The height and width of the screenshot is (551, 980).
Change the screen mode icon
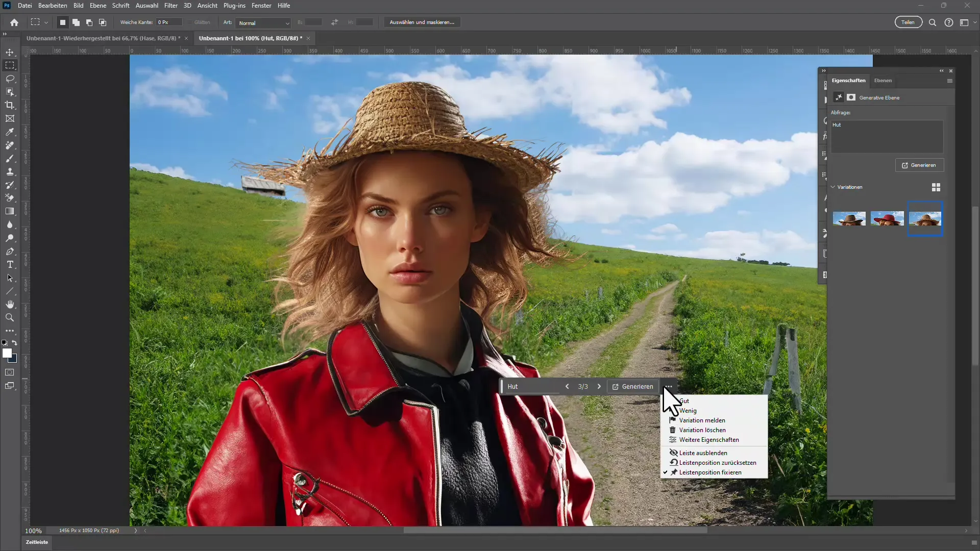10,386
